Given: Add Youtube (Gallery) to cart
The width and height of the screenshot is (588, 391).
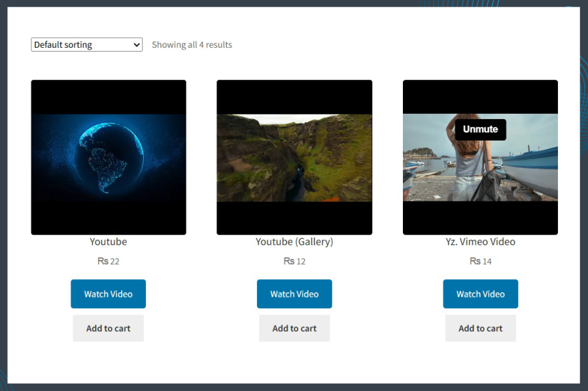Looking at the screenshot, I should pyautogui.click(x=294, y=328).
